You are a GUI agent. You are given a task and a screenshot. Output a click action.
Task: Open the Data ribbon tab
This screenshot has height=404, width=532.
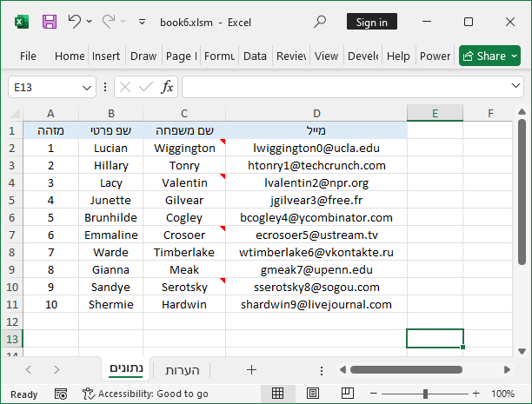click(x=255, y=56)
